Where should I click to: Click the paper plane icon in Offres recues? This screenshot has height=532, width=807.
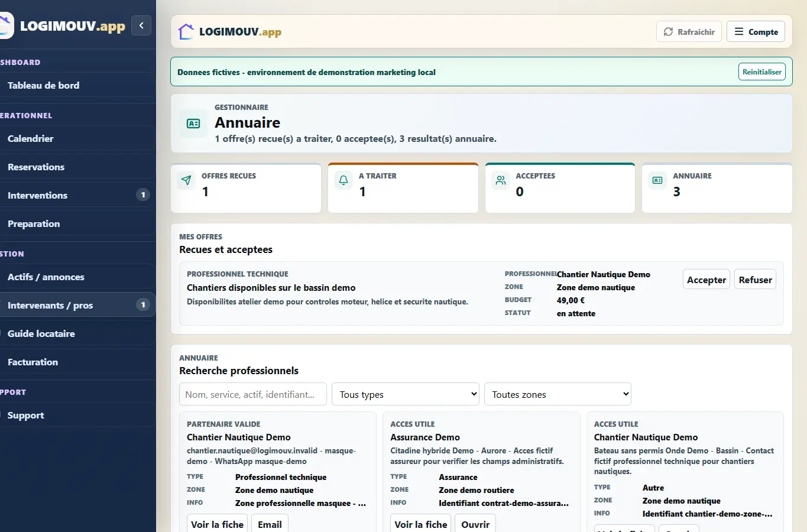point(186,180)
